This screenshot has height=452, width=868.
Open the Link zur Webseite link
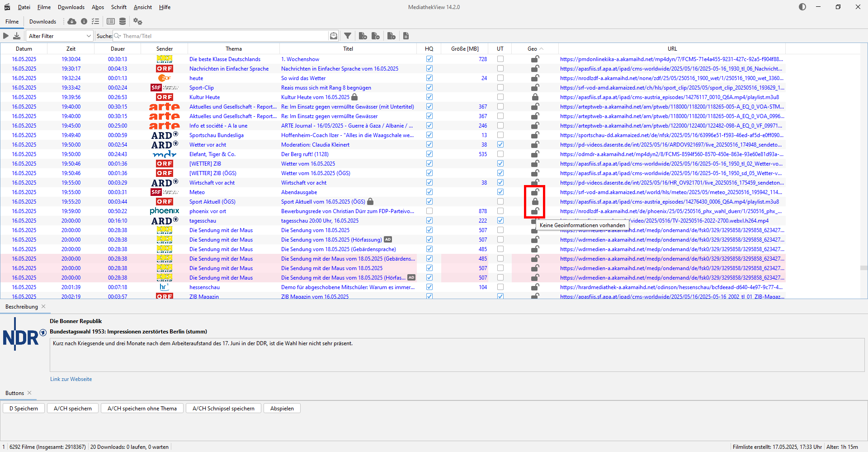[x=71, y=379]
